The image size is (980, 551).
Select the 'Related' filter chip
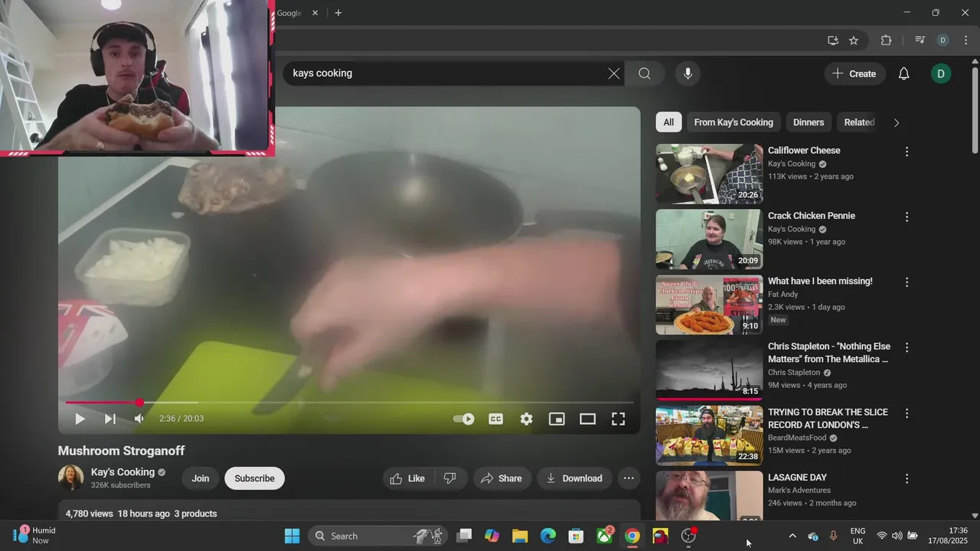click(x=859, y=122)
